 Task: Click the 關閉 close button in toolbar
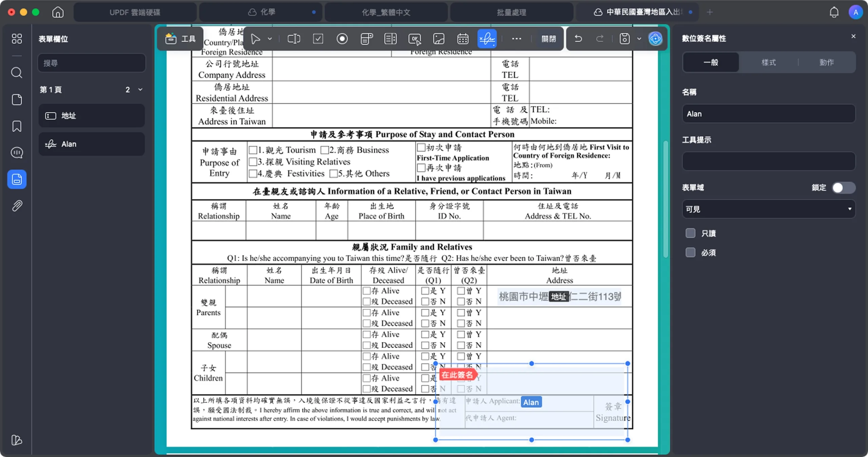[548, 39]
